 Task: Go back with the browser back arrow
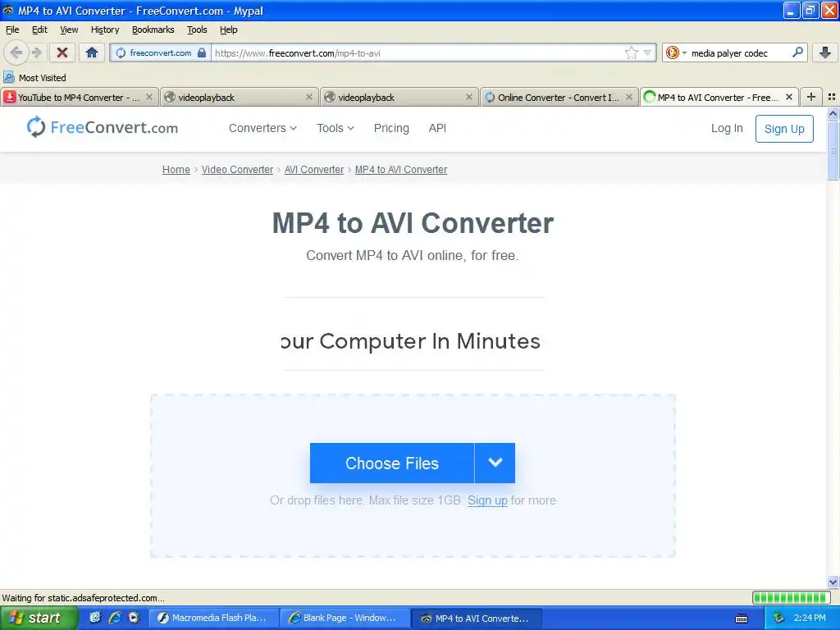tap(16, 52)
